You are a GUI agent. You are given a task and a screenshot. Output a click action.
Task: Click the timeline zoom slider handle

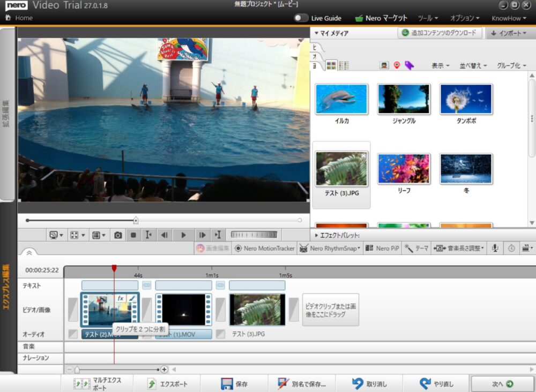pyautogui.click(x=77, y=370)
